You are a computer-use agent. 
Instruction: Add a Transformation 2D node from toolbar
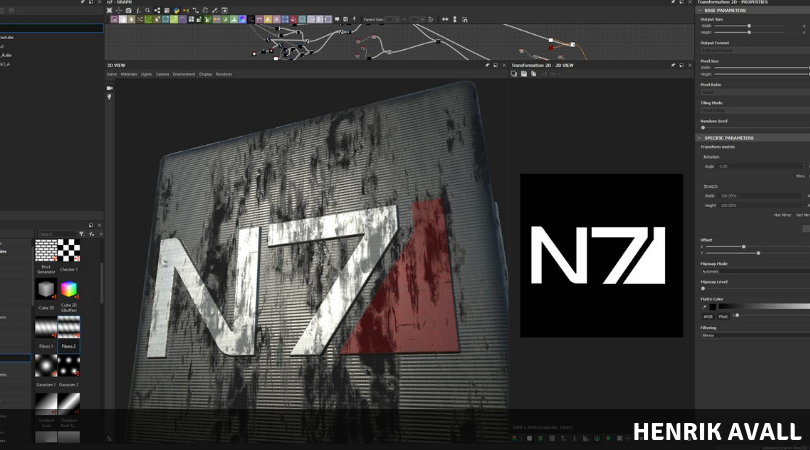click(x=285, y=19)
